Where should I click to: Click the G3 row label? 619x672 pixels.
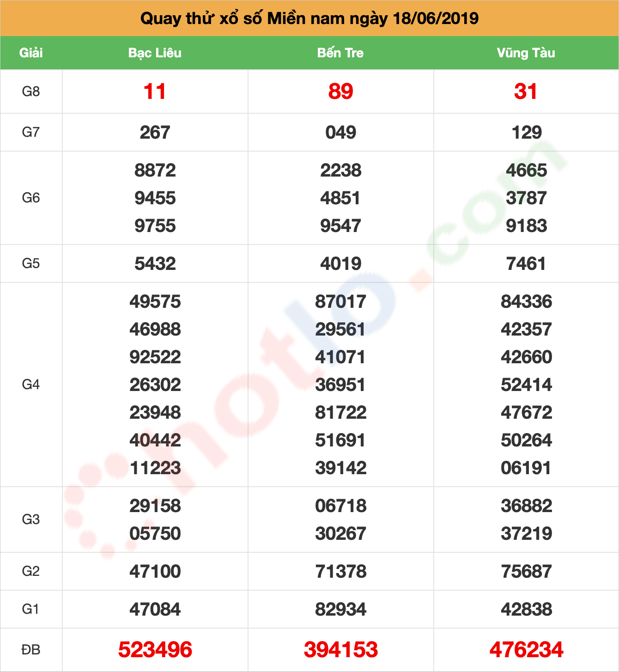[31, 519]
